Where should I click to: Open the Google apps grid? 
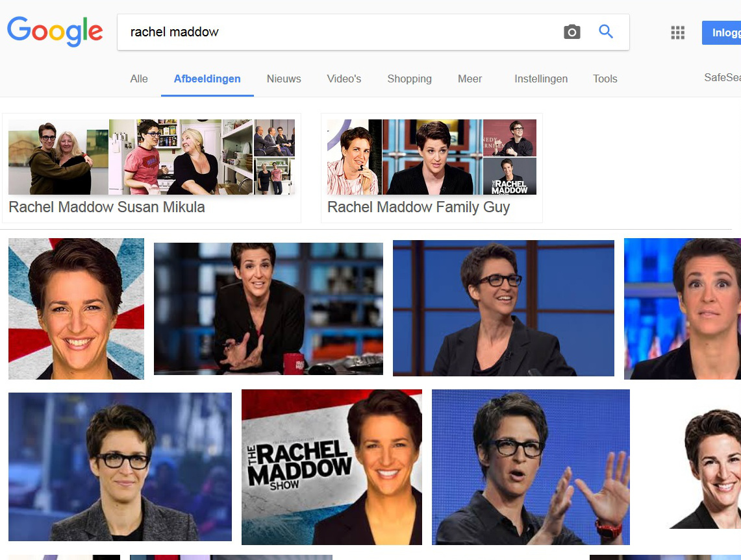[677, 32]
